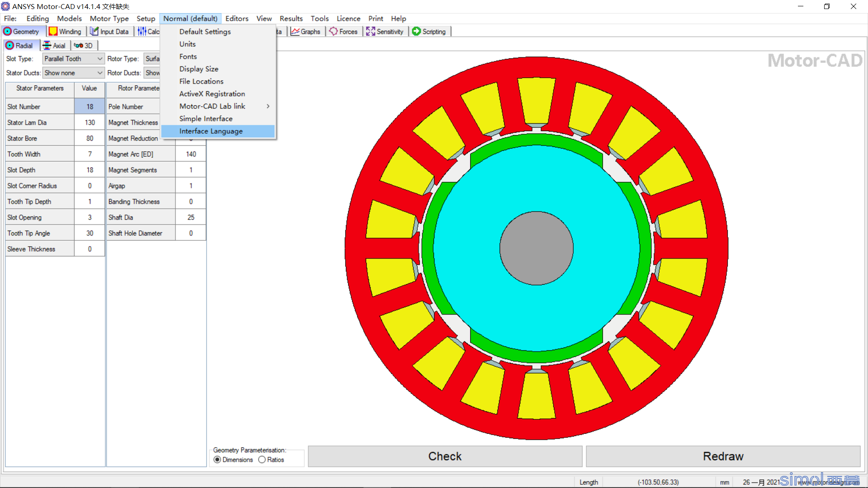Open the Geometry tab icon
This screenshot has width=868, height=488.
click(7, 32)
